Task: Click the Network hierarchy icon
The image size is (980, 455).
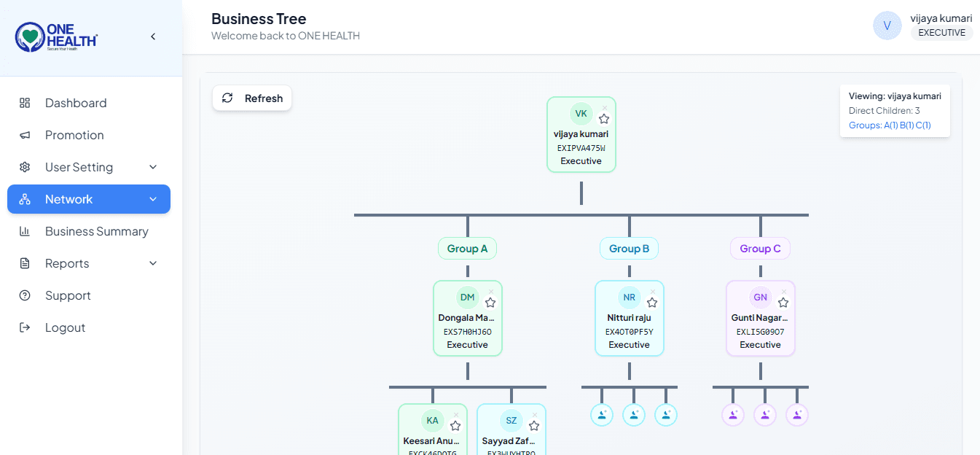Action: [x=25, y=199]
